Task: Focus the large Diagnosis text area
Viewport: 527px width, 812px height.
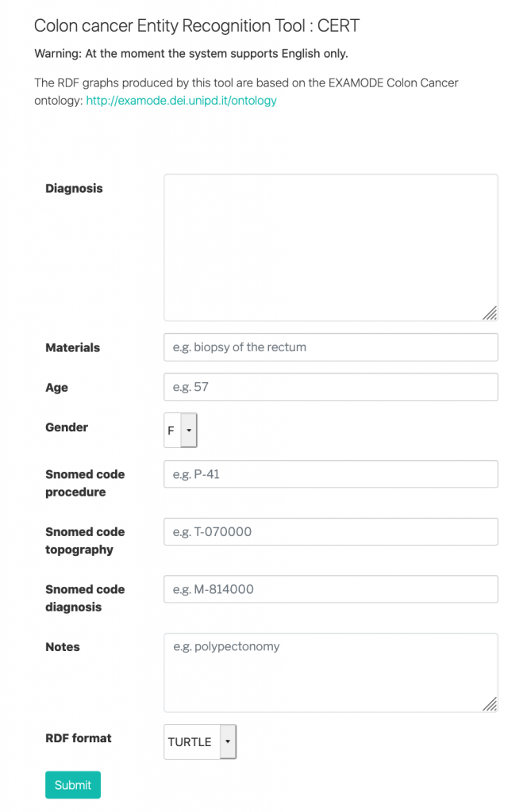Action: [331, 247]
